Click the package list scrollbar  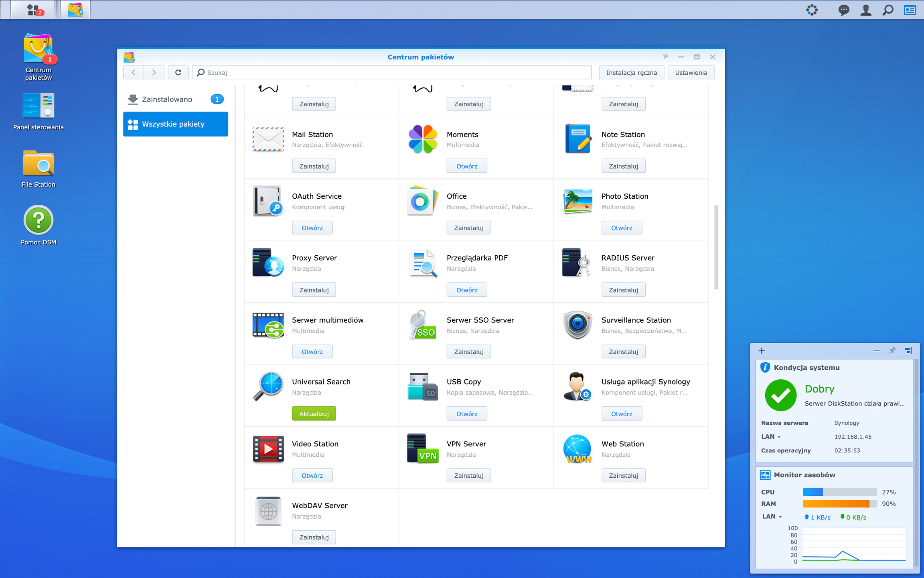point(716,247)
